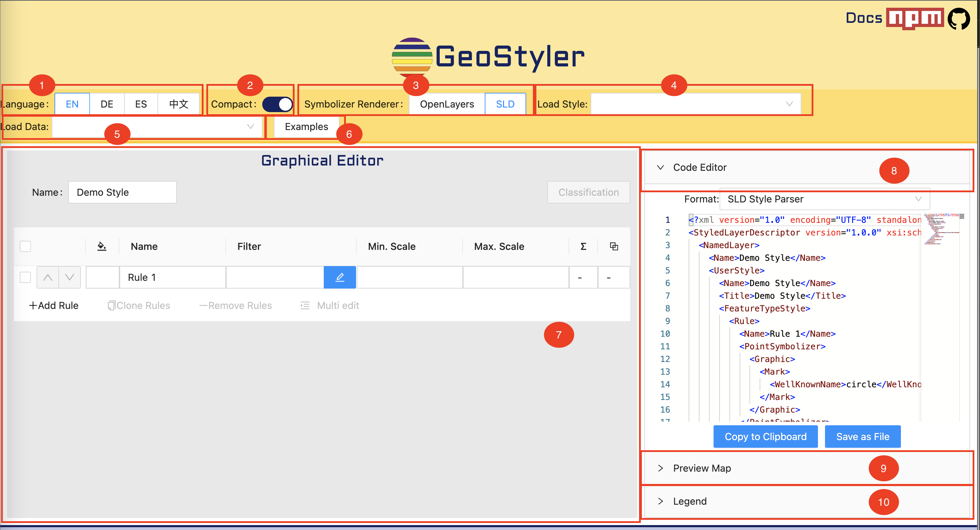The image size is (980, 530).
Task: Move Rule 1 down arrow
Action: [70, 277]
